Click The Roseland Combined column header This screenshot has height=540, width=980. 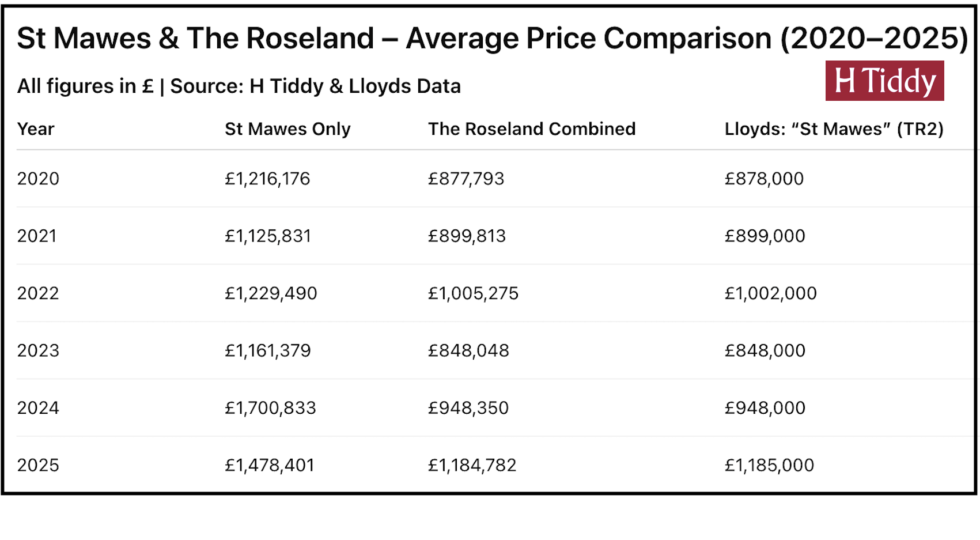(531, 129)
